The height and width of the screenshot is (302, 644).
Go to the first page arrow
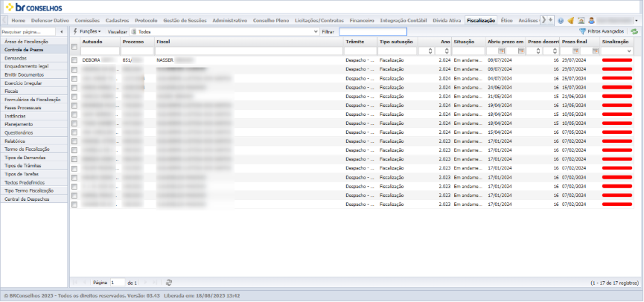[x=74, y=283]
